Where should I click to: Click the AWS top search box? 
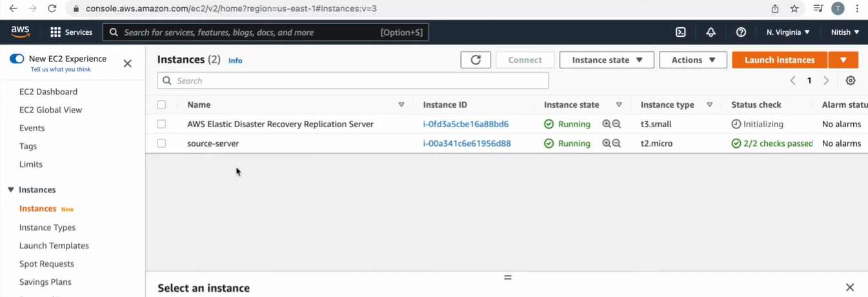point(266,32)
